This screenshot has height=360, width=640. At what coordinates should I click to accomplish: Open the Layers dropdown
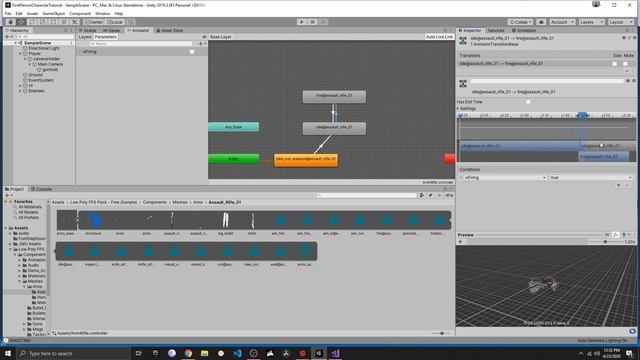pyautogui.click(x=591, y=22)
